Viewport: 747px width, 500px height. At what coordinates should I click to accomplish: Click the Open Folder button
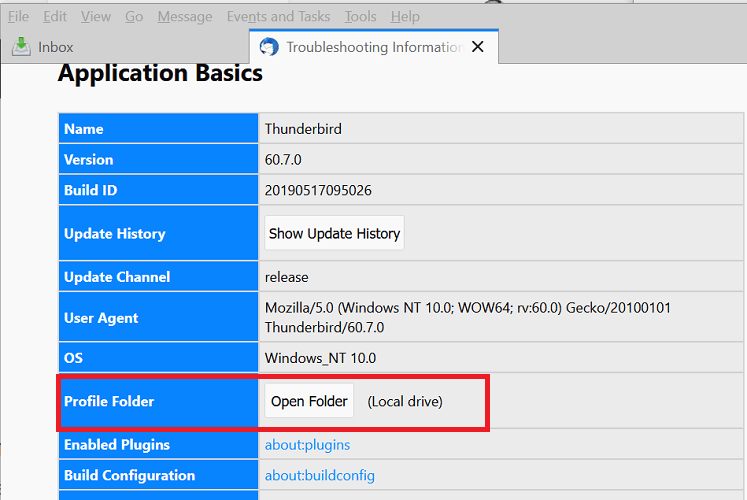pyautogui.click(x=309, y=401)
